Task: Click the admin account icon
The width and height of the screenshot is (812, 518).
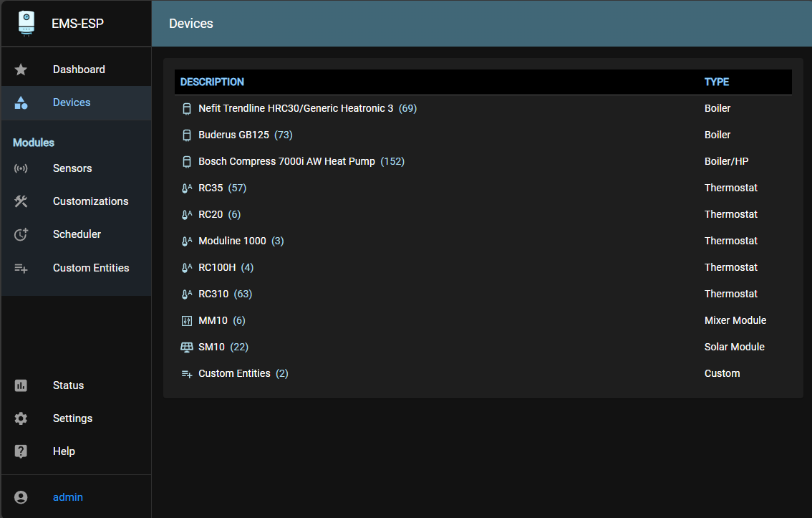Action: pyautogui.click(x=20, y=497)
